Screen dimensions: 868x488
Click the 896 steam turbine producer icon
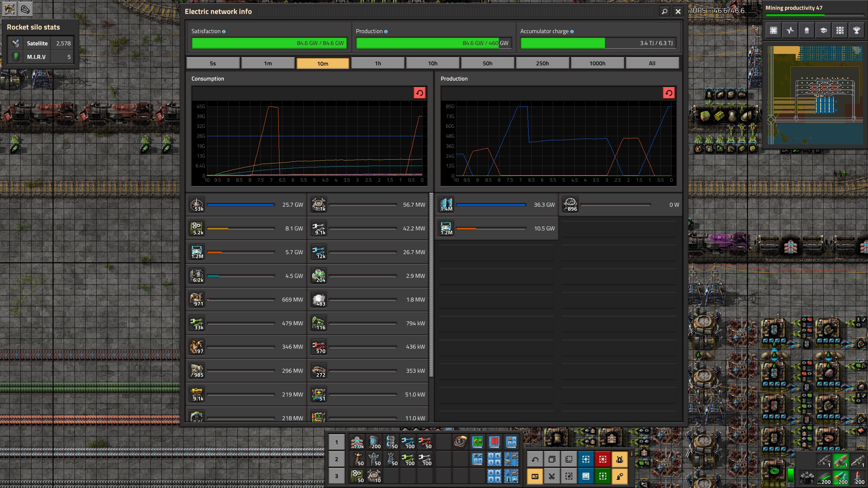tap(571, 204)
